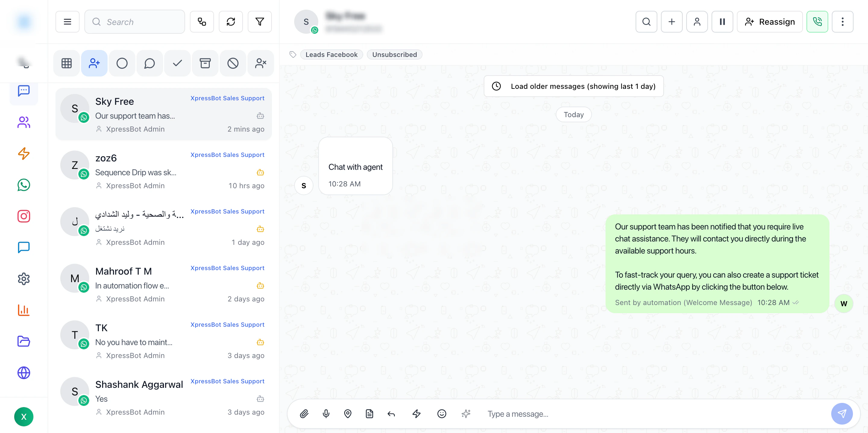This screenshot has height=433, width=868.
Task: Open emoji picker in message bar
Action: [442, 413]
